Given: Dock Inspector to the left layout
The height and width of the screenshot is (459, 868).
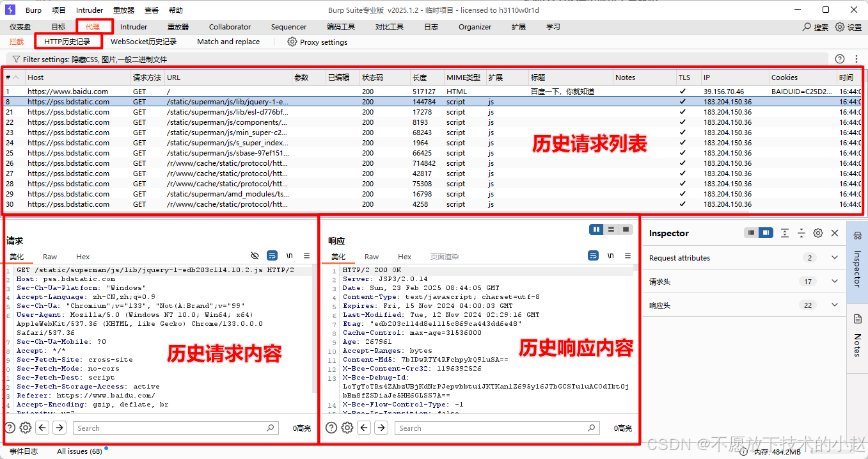Looking at the screenshot, I should pos(751,233).
